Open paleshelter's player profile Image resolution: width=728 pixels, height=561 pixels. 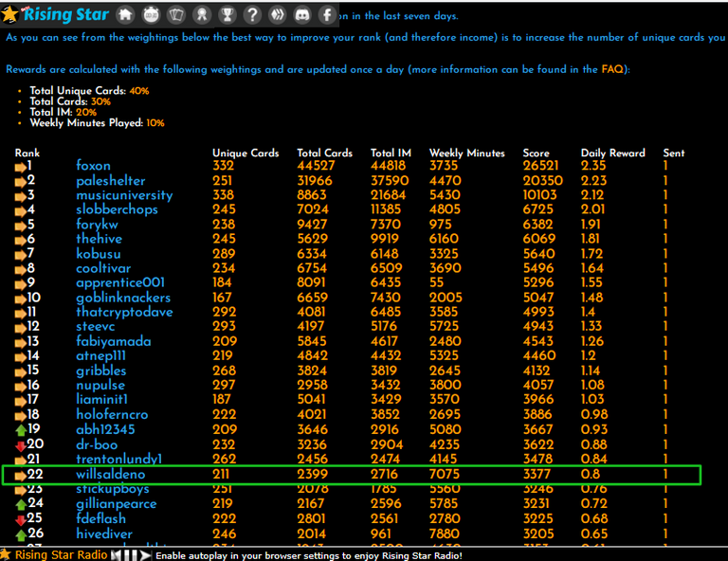click(111, 180)
